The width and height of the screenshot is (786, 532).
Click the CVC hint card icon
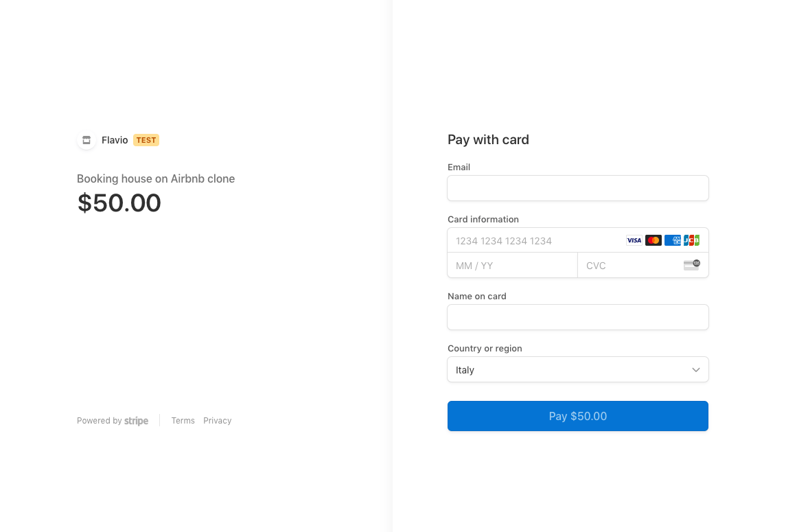pos(691,265)
